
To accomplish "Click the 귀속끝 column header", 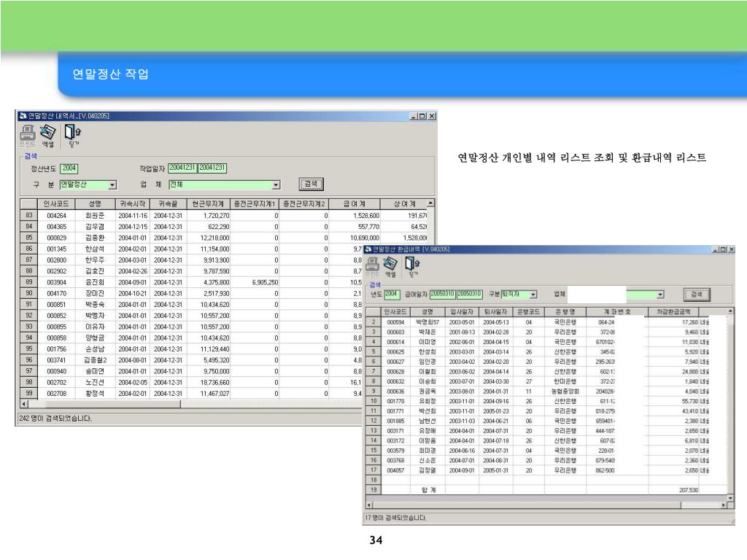I will (x=169, y=204).
